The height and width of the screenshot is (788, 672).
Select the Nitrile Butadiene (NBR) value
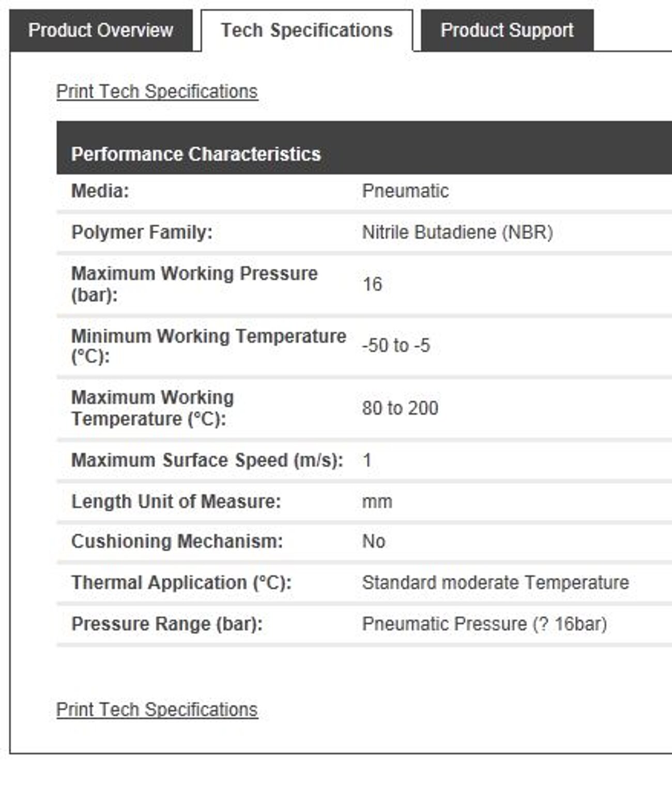pos(457,233)
